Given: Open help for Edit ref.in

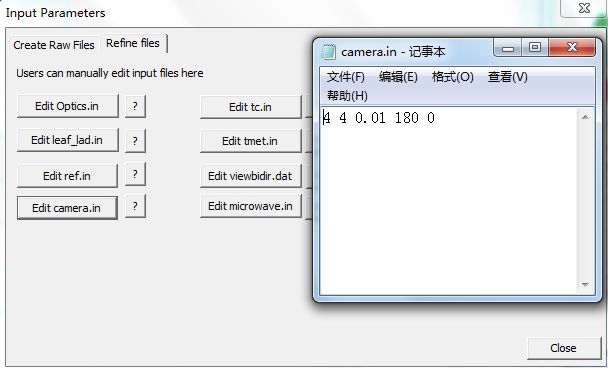Looking at the screenshot, I should [x=135, y=174].
